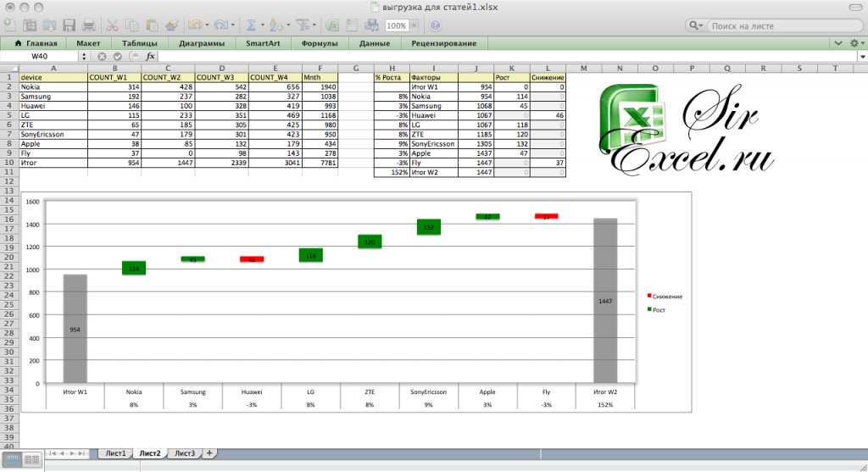Switch to sheet tab Лист3
Viewport: 868px width, 472px height.
184,453
